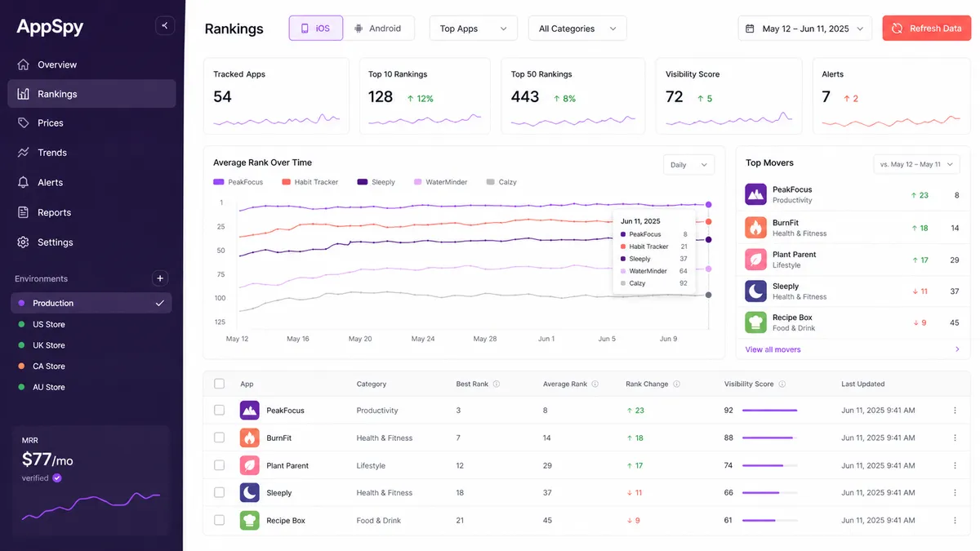This screenshot has height=551, width=980.
Task: Go to Overview in the sidebar
Action: [91, 64]
